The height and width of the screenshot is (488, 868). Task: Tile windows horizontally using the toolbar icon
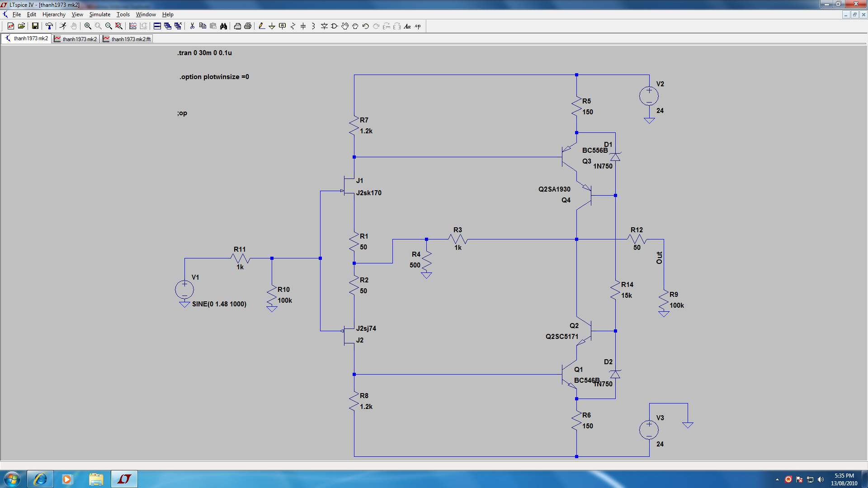157,26
